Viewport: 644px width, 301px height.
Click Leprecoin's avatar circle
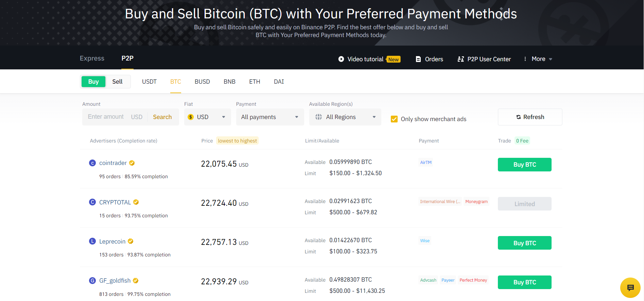[x=92, y=241]
